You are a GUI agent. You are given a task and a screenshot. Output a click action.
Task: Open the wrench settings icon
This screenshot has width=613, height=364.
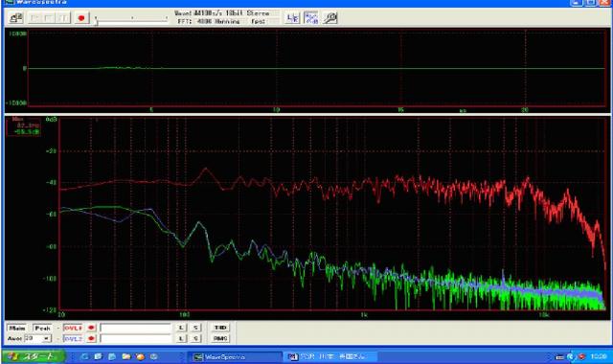pos(329,18)
